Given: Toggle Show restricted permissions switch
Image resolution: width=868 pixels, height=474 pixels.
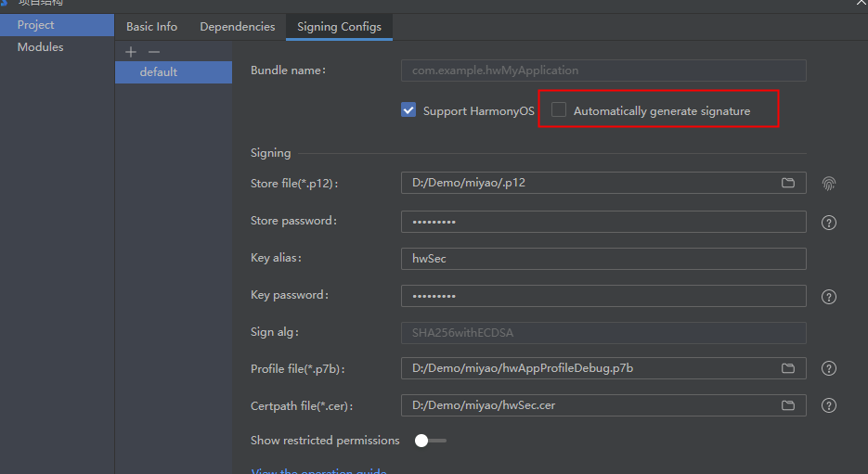Looking at the screenshot, I should pyautogui.click(x=430, y=441).
